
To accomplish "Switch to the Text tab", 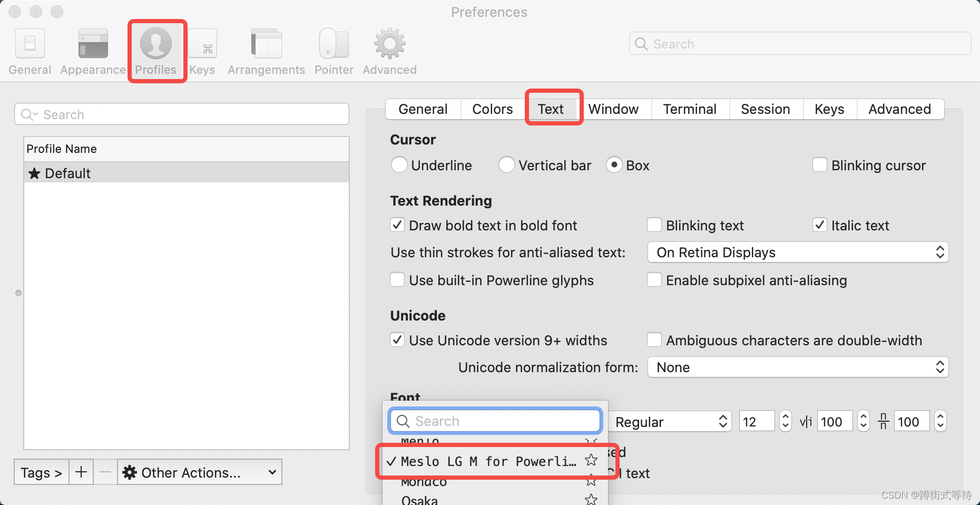I will click(x=551, y=109).
